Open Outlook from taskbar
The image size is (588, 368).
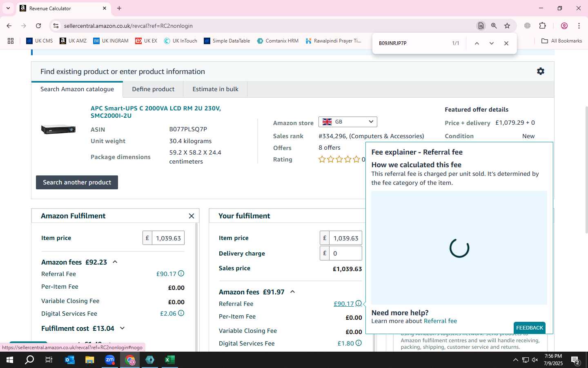70,360
